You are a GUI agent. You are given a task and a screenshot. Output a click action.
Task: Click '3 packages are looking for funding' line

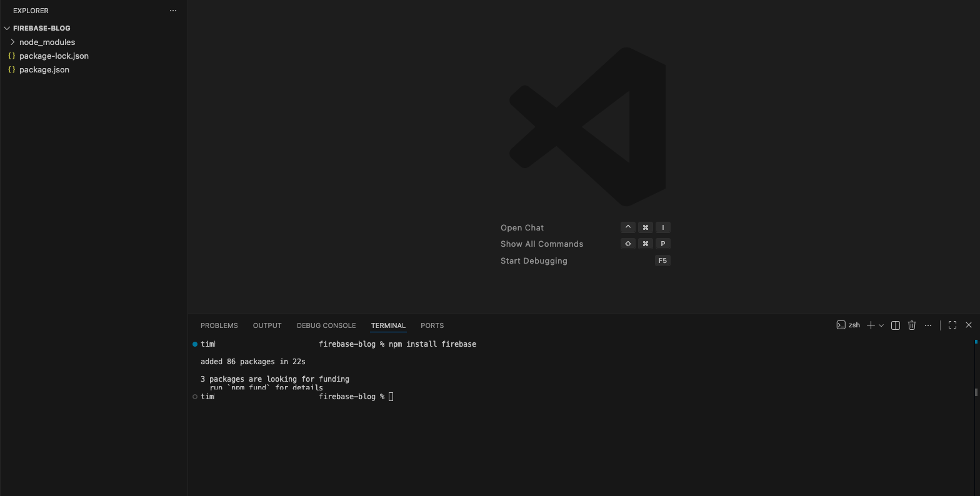275,379
